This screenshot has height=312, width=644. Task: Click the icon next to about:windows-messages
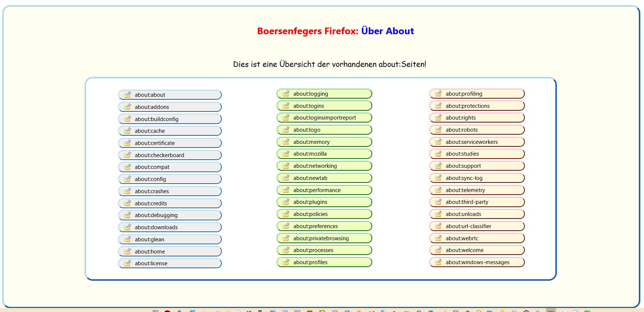[x=438, y=262]
